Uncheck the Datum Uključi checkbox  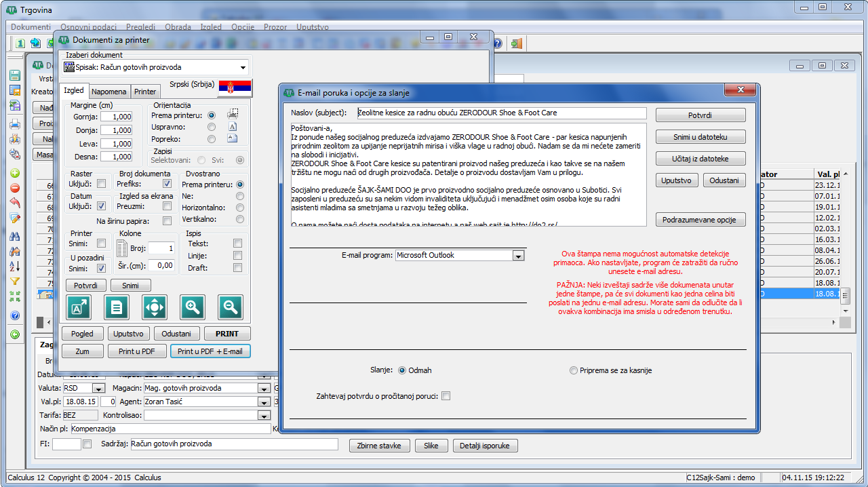pyautogui.click(x=102, y=206)
